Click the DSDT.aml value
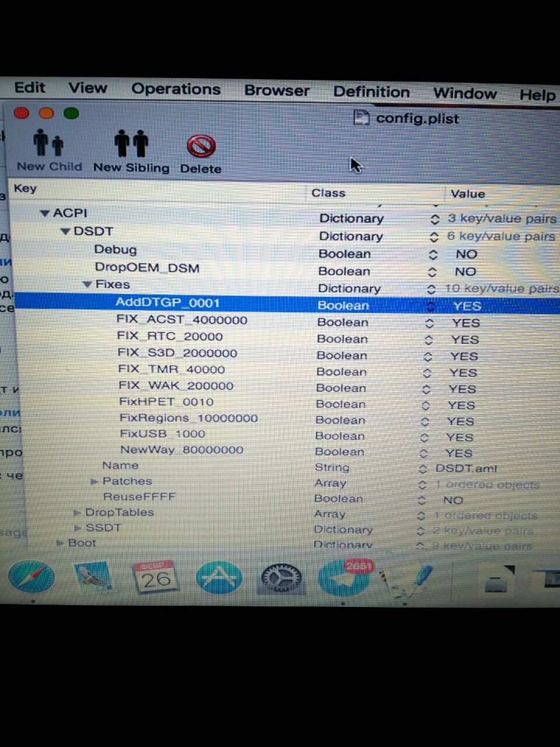The width and height of the screenshot is (560, 747). tap(466, 469)
